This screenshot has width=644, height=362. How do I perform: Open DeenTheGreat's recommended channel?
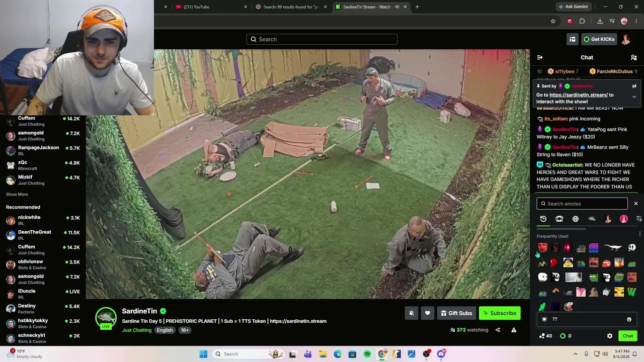(x=43, y=235)
